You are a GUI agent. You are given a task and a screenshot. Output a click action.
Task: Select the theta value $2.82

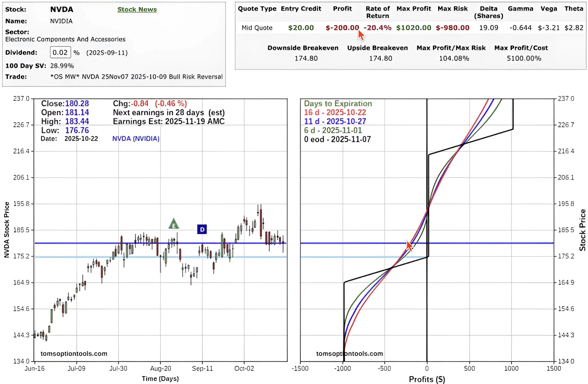574,28
